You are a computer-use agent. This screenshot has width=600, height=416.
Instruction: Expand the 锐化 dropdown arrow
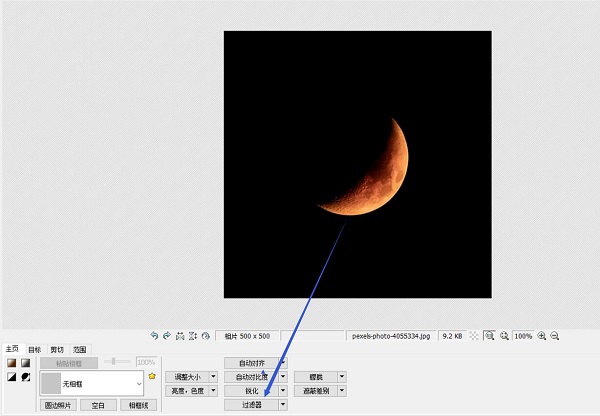pos(283,391)
